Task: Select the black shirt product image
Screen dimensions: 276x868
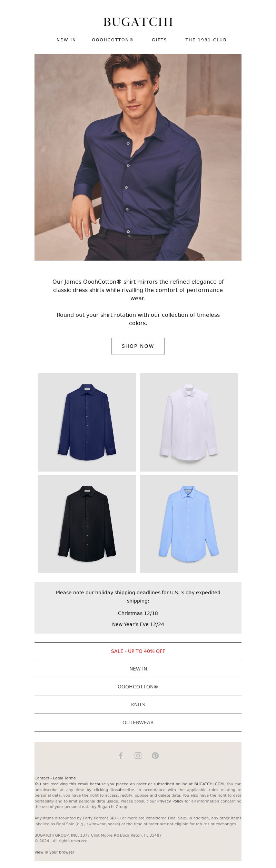Action: point(87,524)
